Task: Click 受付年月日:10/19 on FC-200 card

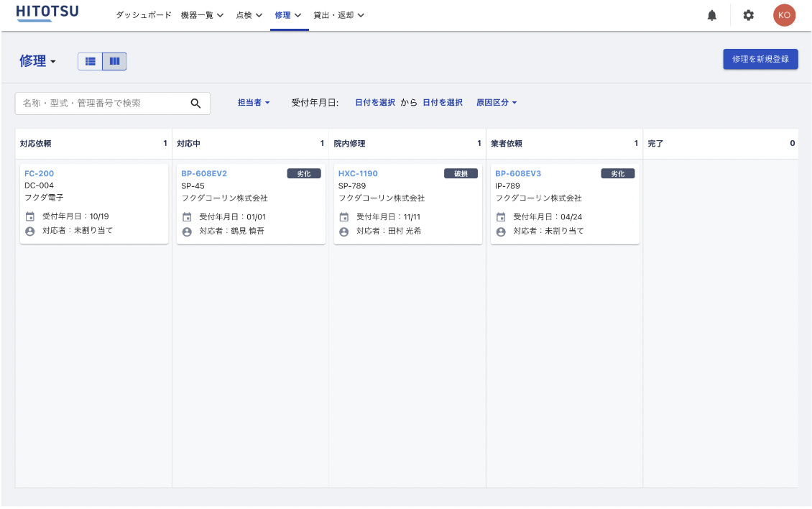Action: (75, 216)
